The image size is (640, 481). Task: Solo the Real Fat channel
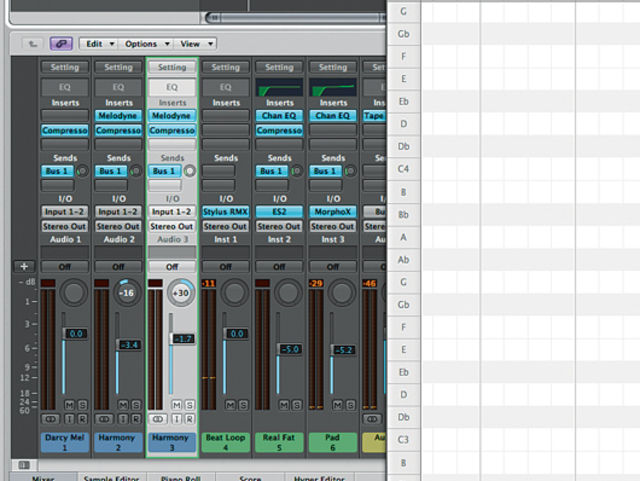click(x=297, y=405)
